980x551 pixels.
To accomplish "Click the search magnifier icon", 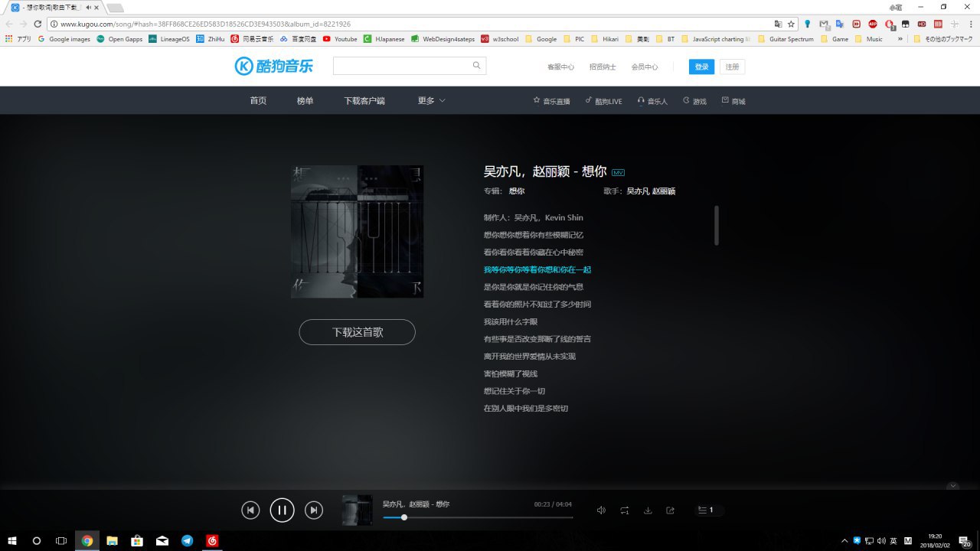I will (477, 66).
